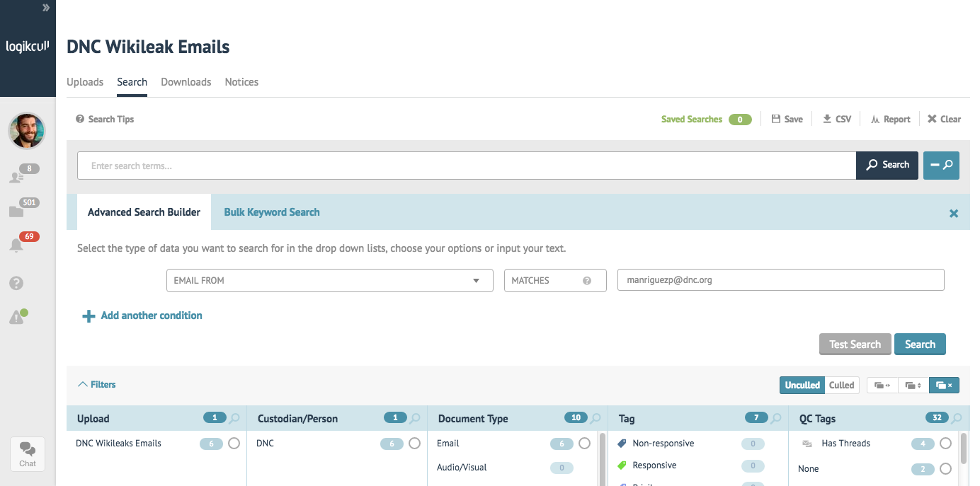980x486 pixels.
Task: Open the MATCHES operator dropdown
Action: (555, 280)
